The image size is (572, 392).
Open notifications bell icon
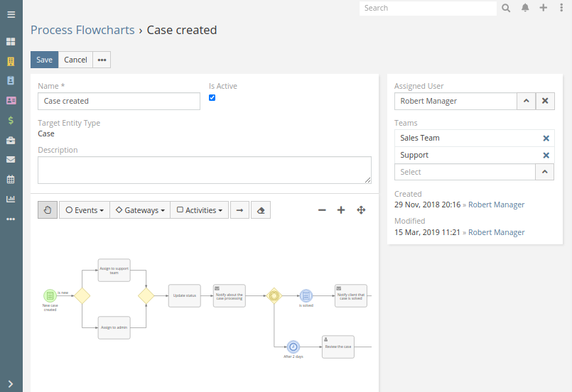[x=525, y=8]
